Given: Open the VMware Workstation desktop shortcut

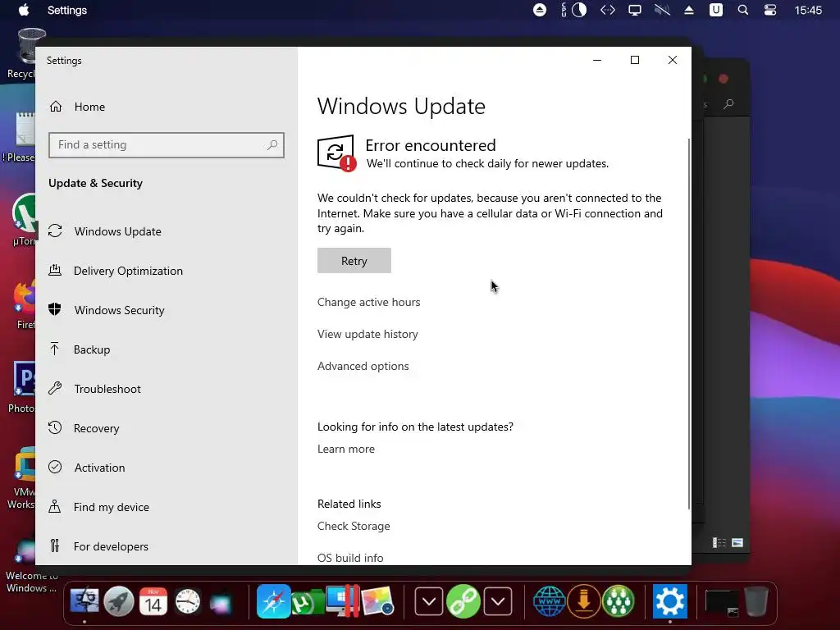Looking at the screenshot, I should coord(24,478).
